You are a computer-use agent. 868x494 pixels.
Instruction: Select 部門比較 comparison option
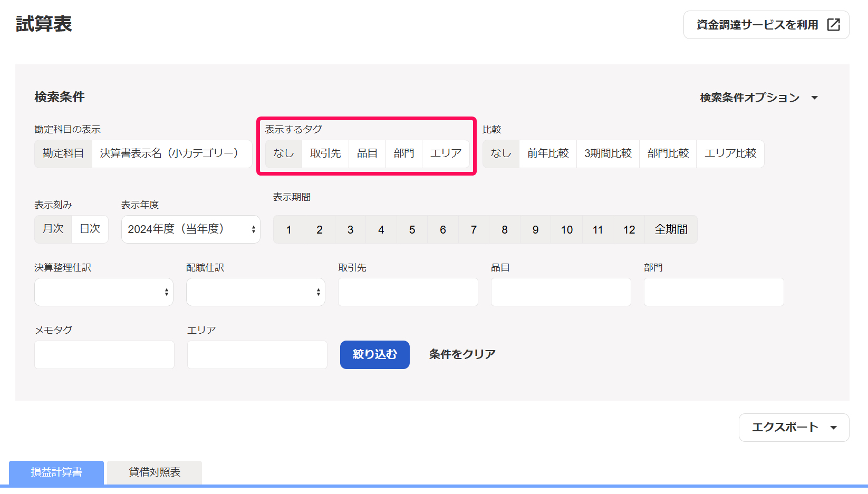pos(668,153)
